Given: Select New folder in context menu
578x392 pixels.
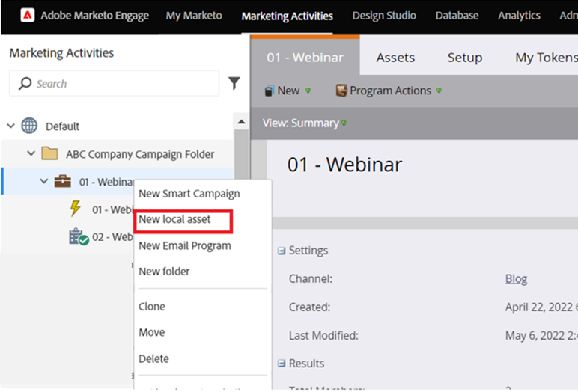Looking at the screenshot, I should (164, 272).
